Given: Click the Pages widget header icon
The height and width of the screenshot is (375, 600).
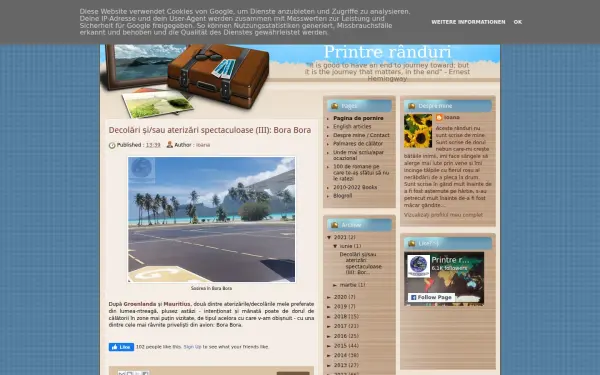Looking at the screenshot, I should [x=334, y=106].
